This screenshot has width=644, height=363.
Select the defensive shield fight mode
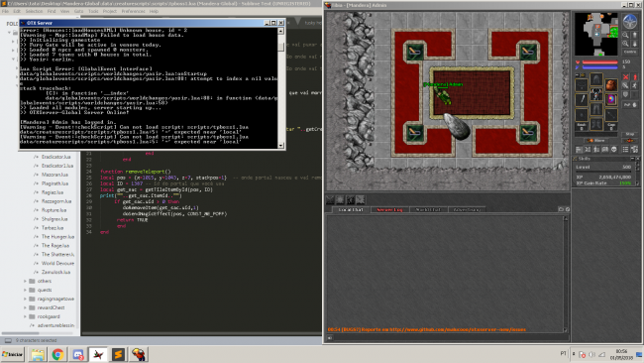tap(625, 94)
